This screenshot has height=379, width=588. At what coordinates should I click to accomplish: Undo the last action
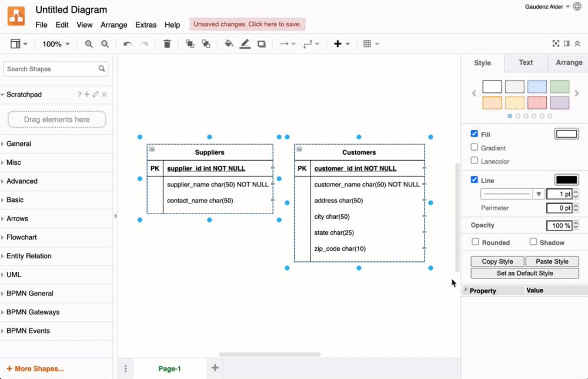[128, 44]
